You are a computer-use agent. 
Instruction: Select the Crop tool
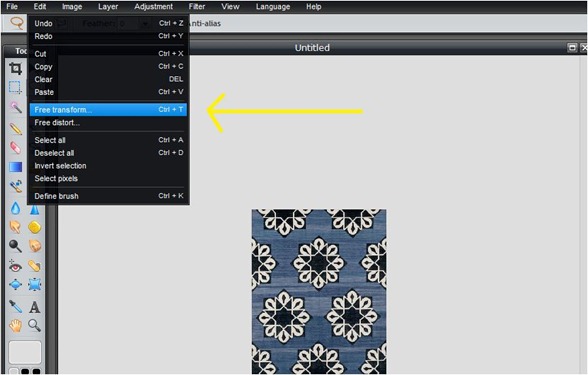coord(15,69)
